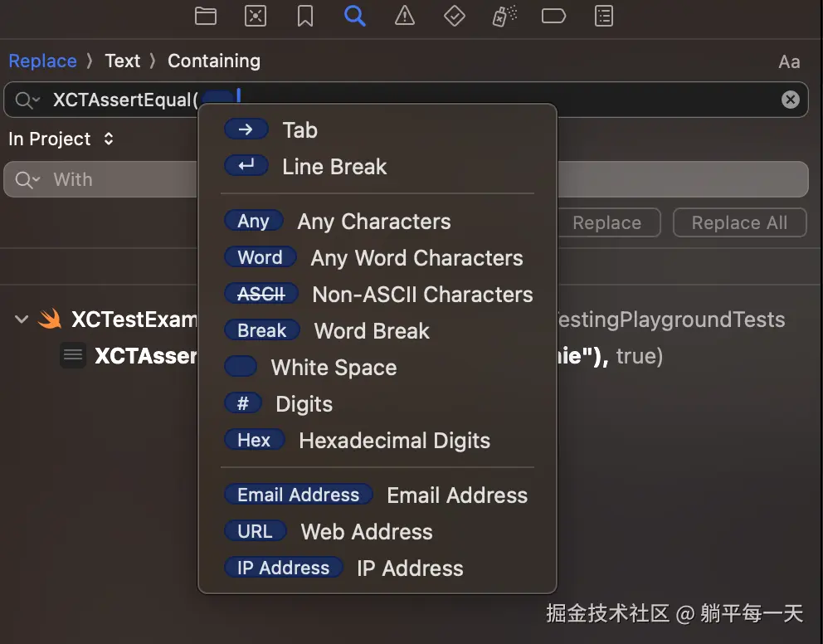
Task: Open the In Project scope selector
Action: (61, 139)
